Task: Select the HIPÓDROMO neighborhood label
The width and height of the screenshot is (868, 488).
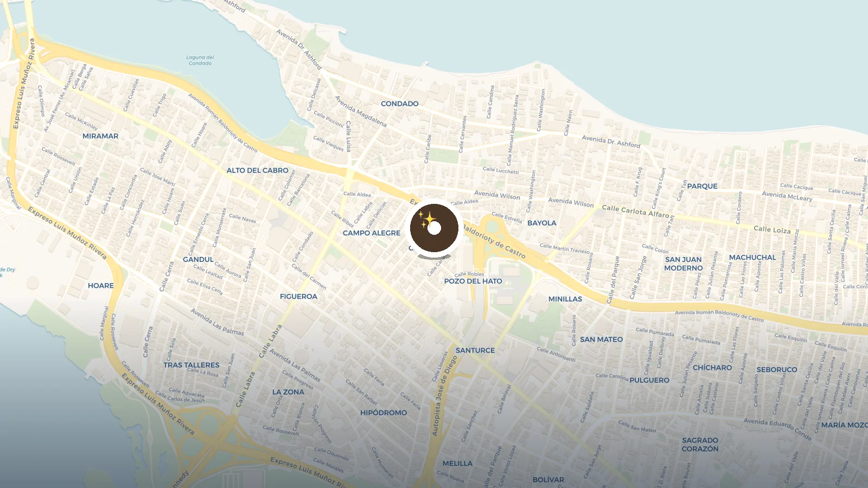Action: [x=384, y=413]
